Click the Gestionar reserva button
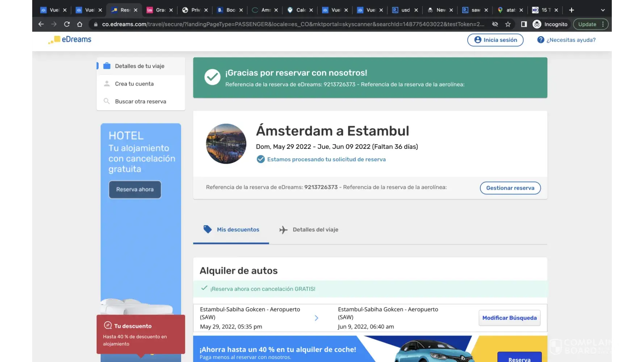This screenshot has height=362, width=644. [510, 188]
